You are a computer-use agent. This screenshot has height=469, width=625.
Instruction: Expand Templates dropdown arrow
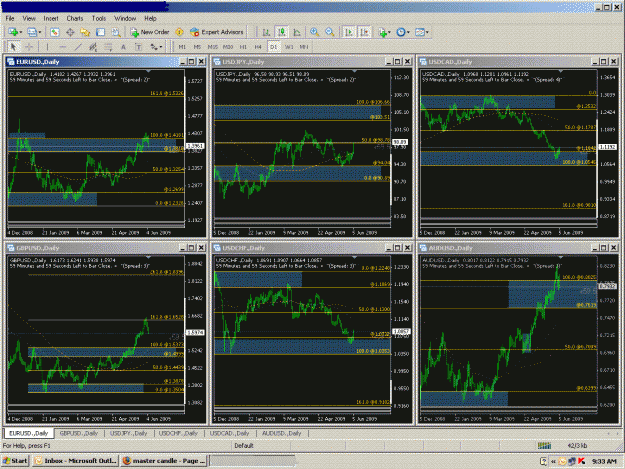pos(427,32)
